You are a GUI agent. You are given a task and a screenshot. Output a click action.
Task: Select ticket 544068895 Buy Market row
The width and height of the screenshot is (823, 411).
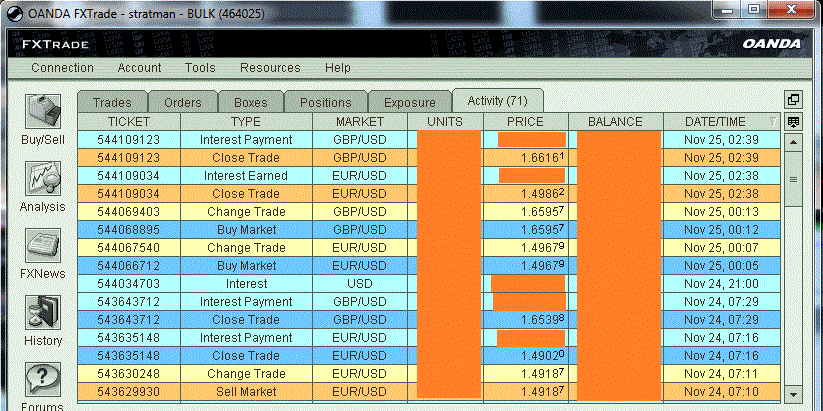pos(429,229)
